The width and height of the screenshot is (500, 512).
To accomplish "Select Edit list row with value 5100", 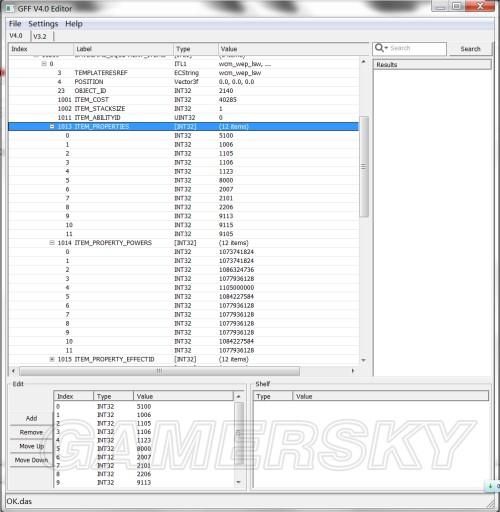I will [143, 407].
